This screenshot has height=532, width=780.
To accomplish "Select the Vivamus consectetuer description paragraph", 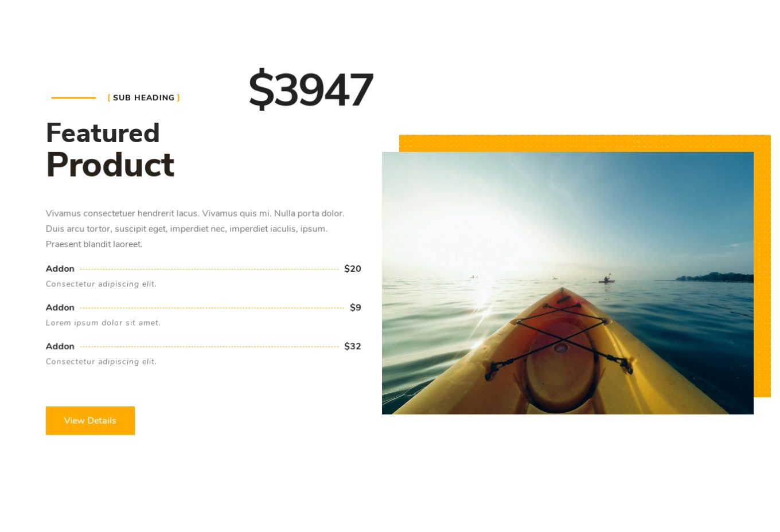I will click(195, 228).
